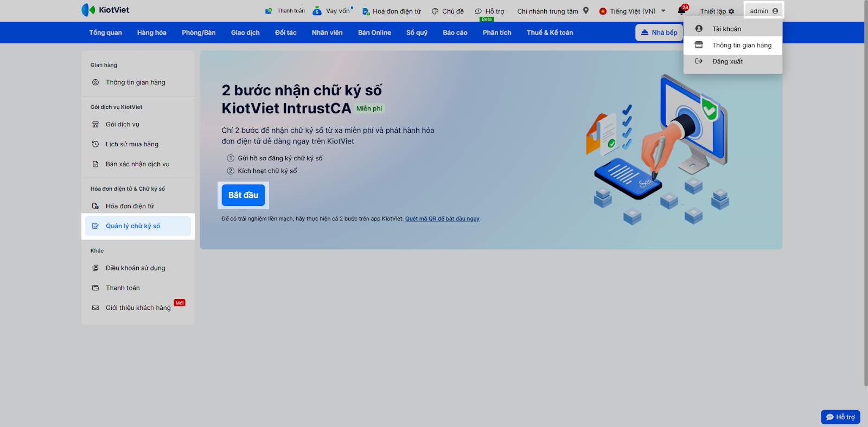Open the Phòng/Bàn menu
This screenshot has height=427, width=868.
(x=199, y=33)
